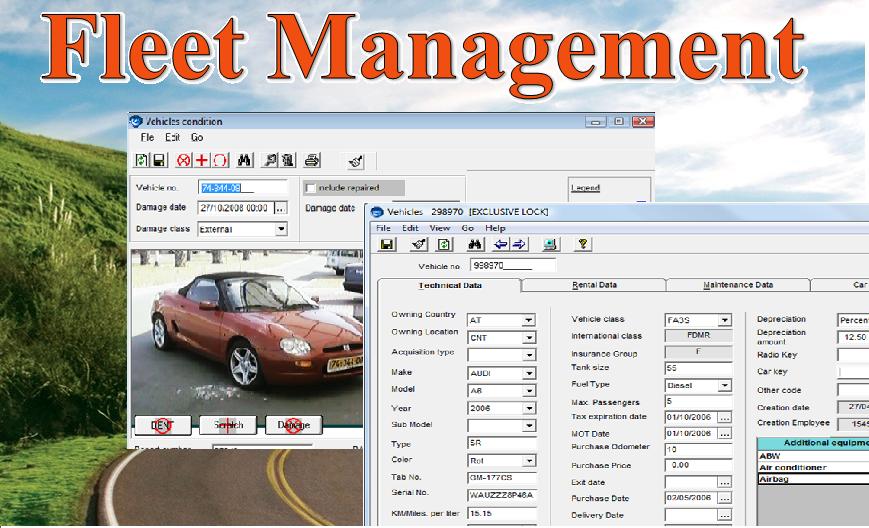Click save floppy icon in Vehicles window toolbar

387,244
